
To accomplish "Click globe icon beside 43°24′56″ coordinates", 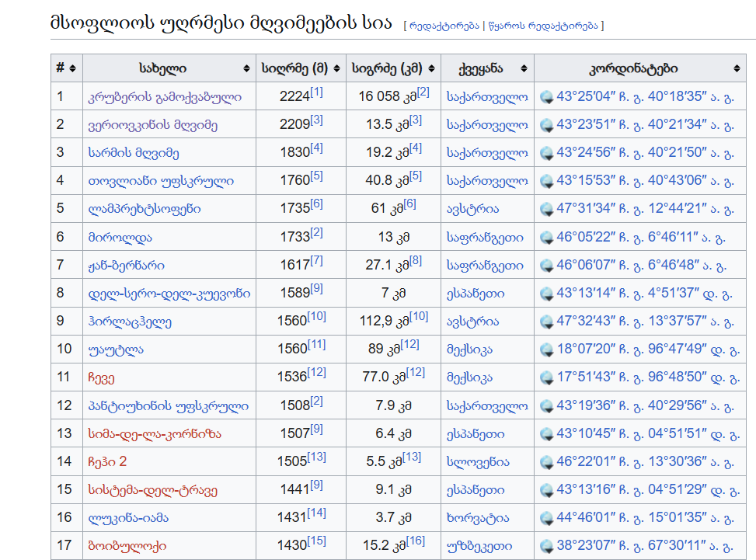I will point(547,153).
